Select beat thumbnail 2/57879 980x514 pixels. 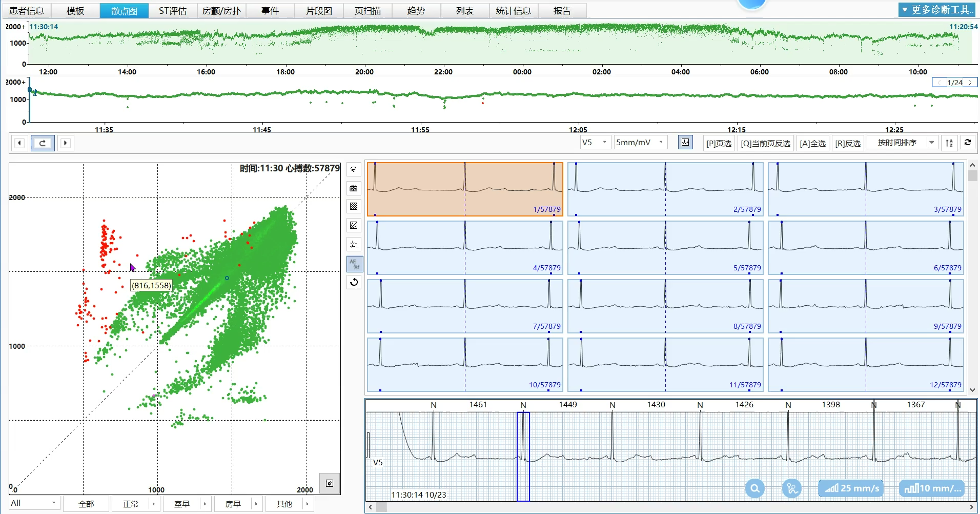pos(665,189)
